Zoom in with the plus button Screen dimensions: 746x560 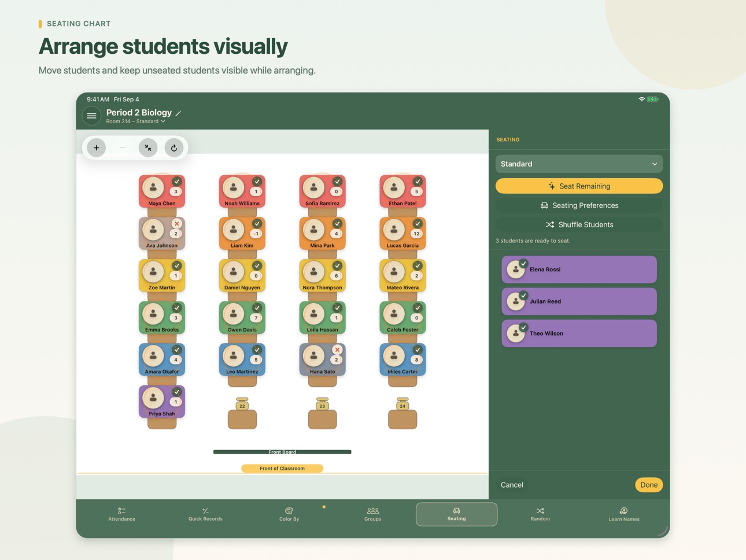(97, 148)
